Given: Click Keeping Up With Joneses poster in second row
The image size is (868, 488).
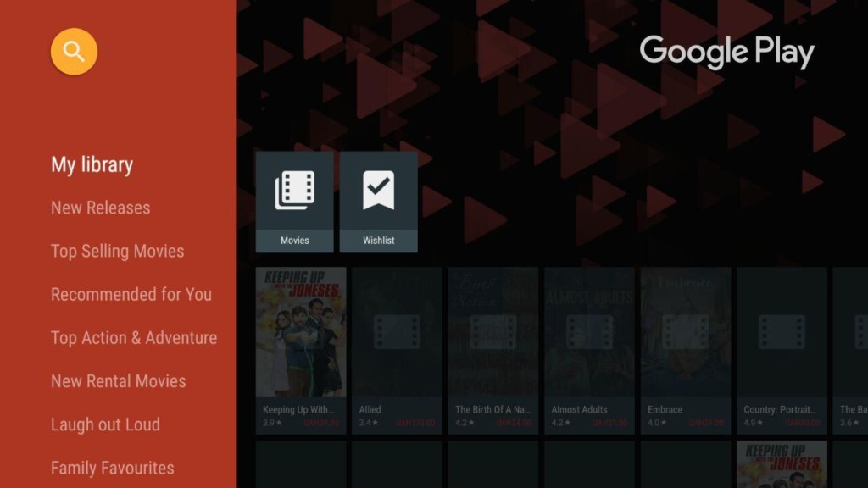Looking at the screenshot, I should click(782, 464).
